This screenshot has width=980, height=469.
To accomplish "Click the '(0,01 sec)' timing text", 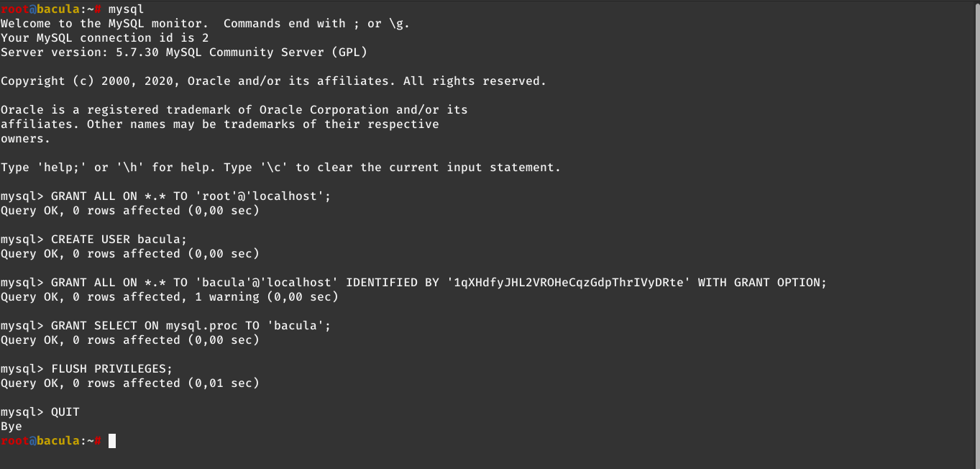I will (x=224, y=383).
